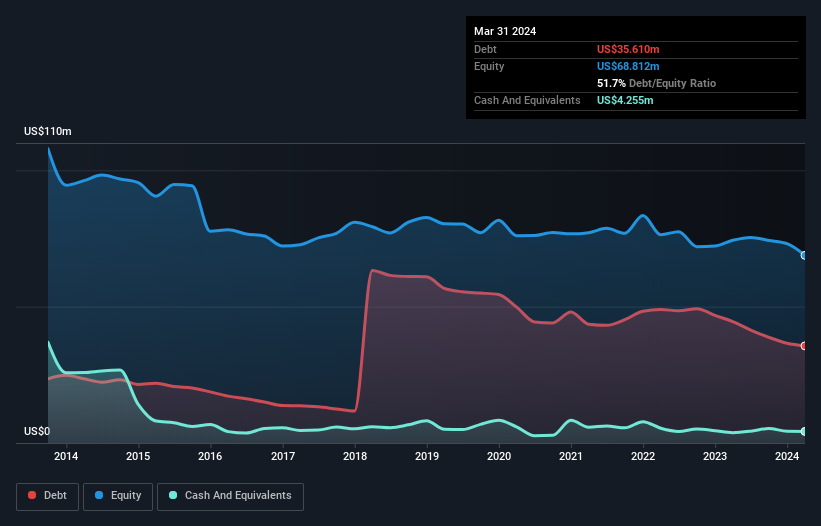Click the 2023 x-axis label
Viewport: 821px width, 526px height.
pyautogui.click(x=715, y=456)
